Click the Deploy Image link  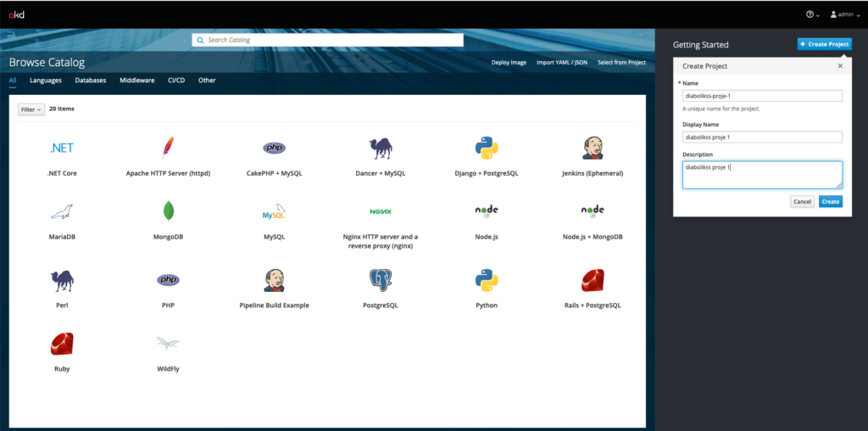509,63
